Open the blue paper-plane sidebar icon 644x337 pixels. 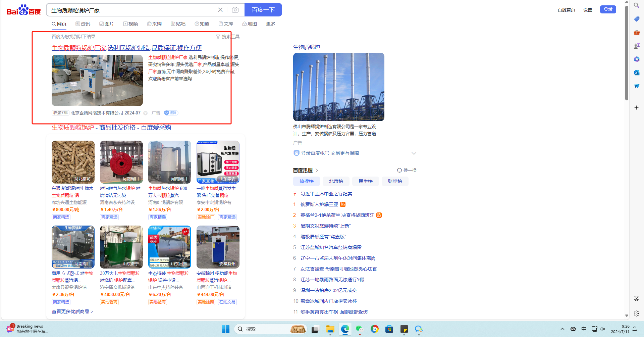636,86
